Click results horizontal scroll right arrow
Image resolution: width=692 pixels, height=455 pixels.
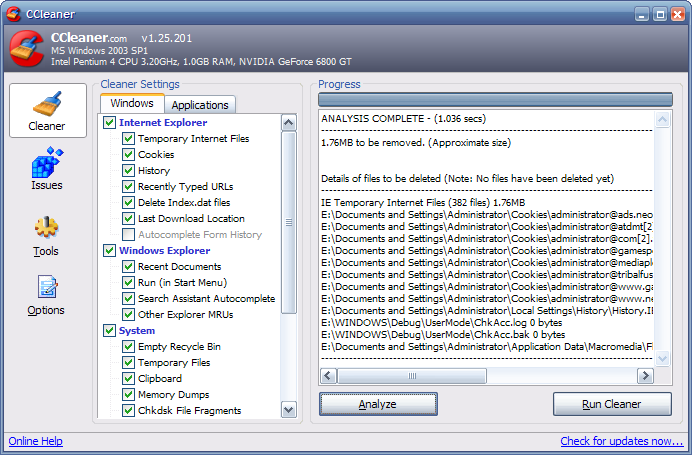click(645, 376)
